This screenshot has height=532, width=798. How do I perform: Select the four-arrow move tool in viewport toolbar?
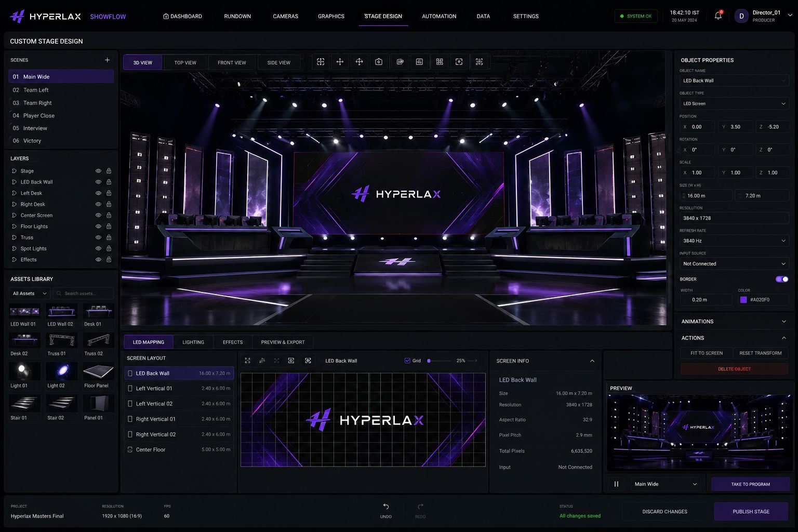(x=340, y=62)
